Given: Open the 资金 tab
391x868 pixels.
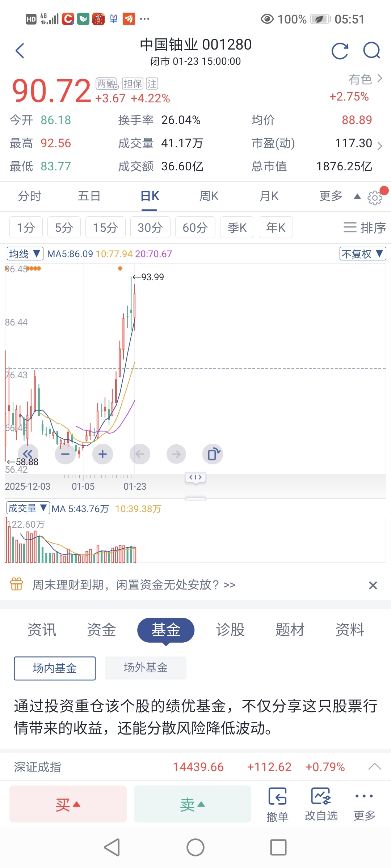Looking at the screenshot, I should [x=101, y=630].
